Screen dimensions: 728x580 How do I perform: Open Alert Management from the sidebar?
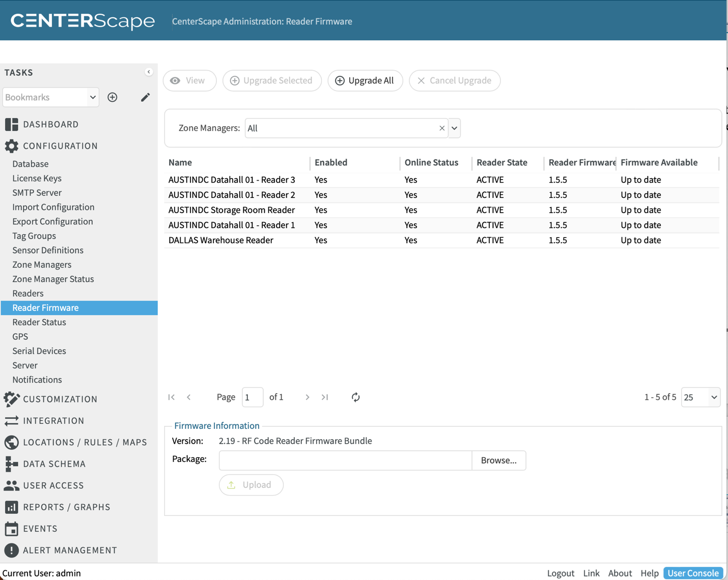tap(70, 550)
